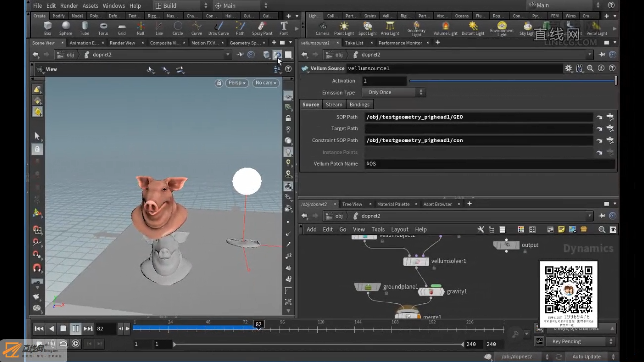The image size is (644, 362).
Task: Toggle the viewport camera lock
Action: pyautogui.click(x=219, y=83)
